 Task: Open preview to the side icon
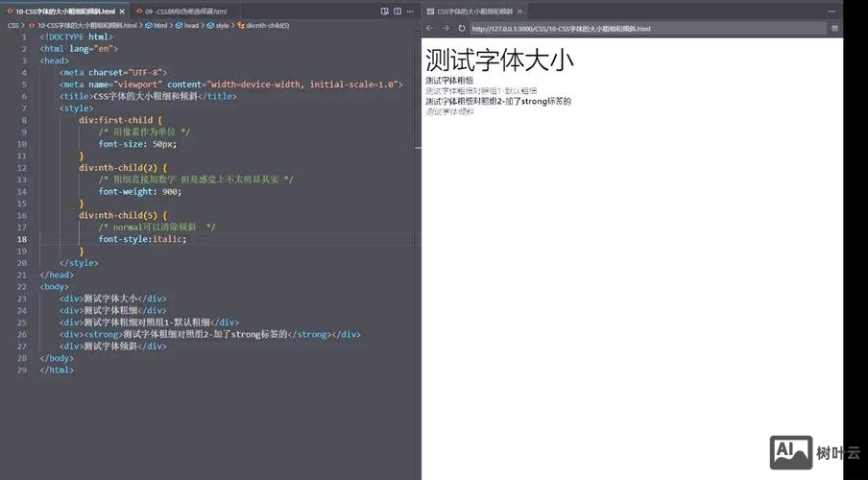tap(385, 12)
